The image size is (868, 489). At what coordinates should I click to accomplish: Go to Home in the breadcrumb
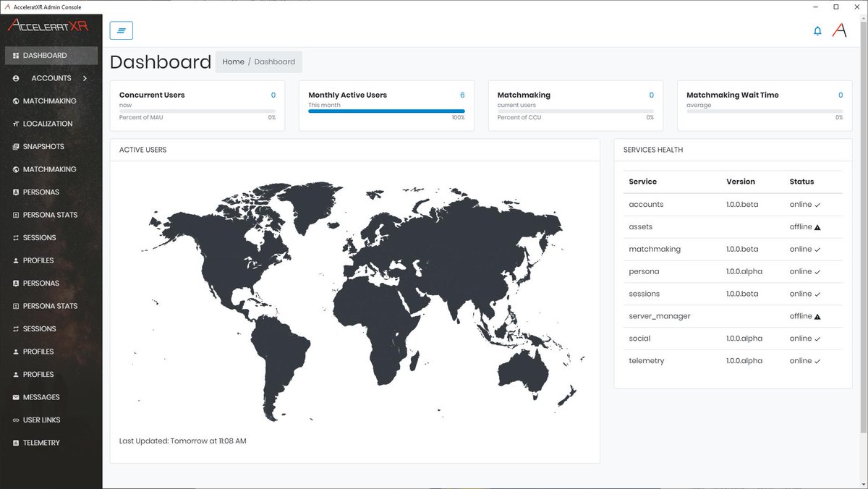pos(233,62)
